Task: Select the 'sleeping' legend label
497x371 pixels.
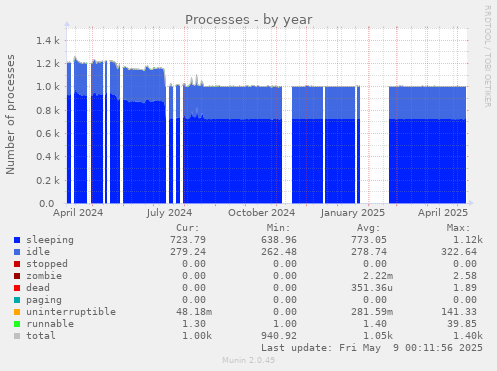Action: pos(50,240)
